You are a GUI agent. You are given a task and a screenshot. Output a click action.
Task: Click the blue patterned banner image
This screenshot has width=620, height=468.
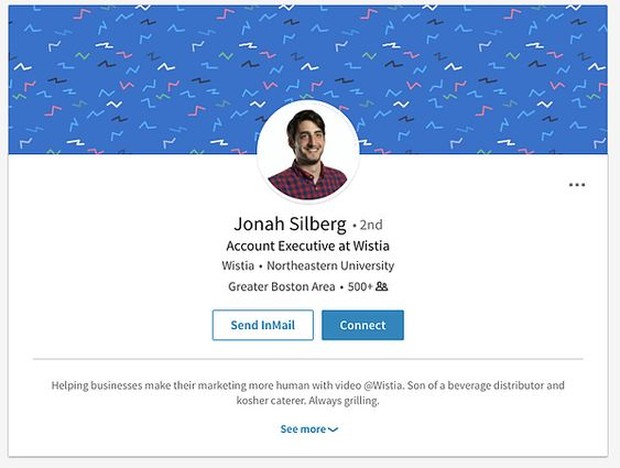[x=120, y=70]
